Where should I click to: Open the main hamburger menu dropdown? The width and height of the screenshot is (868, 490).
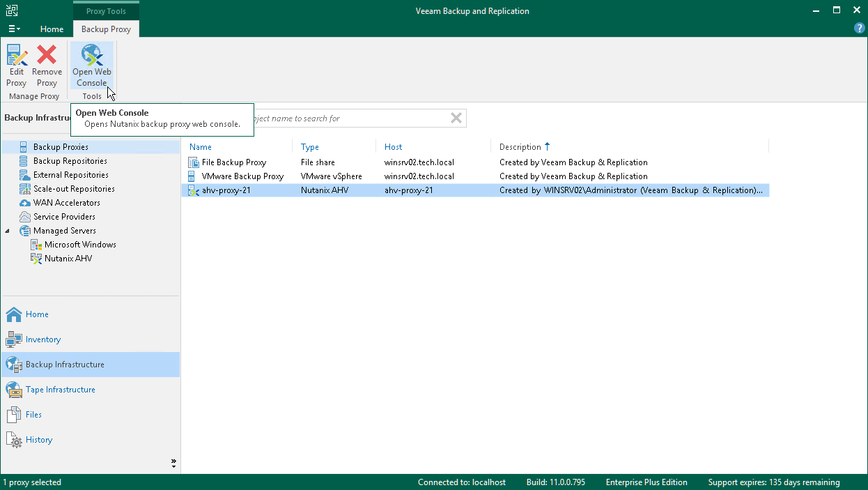(x=14, y=29)
